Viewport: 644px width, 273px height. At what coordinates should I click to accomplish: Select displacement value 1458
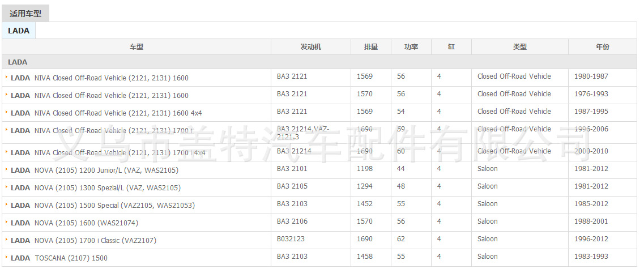365,257
